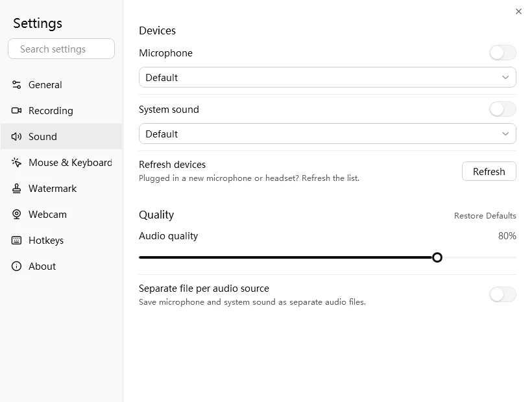Click the Settings title

tap(38, 24)
